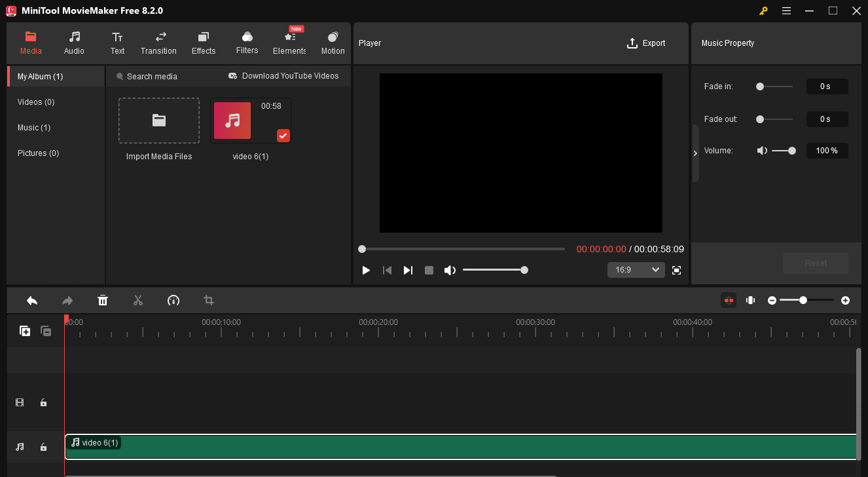Switch to the Text tab
The width and height of the screenshot is (868, 477).
tap(117, 43)
